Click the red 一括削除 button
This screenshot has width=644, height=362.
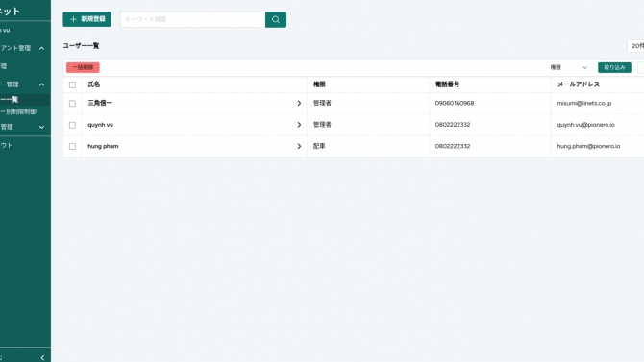click(83, 67)
